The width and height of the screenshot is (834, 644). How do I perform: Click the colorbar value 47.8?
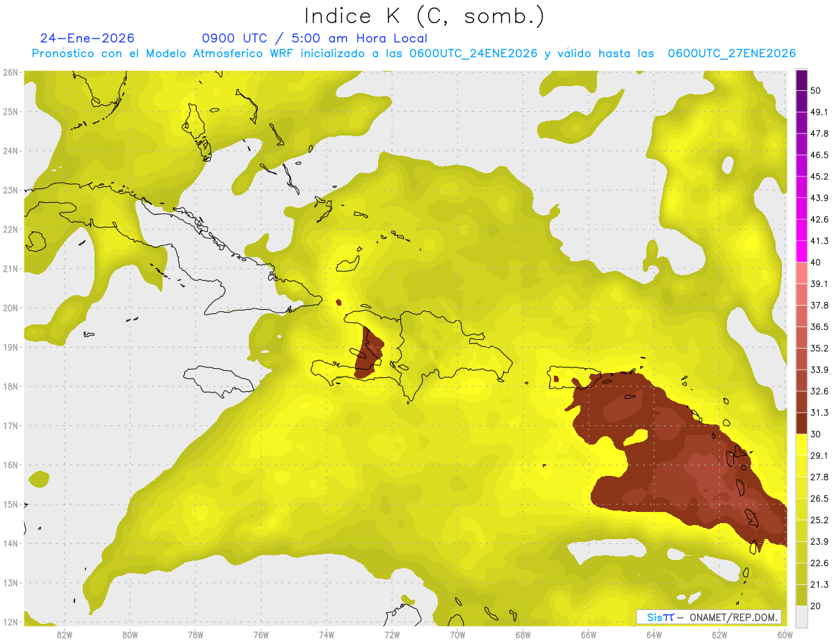click(x=819, y=133)
